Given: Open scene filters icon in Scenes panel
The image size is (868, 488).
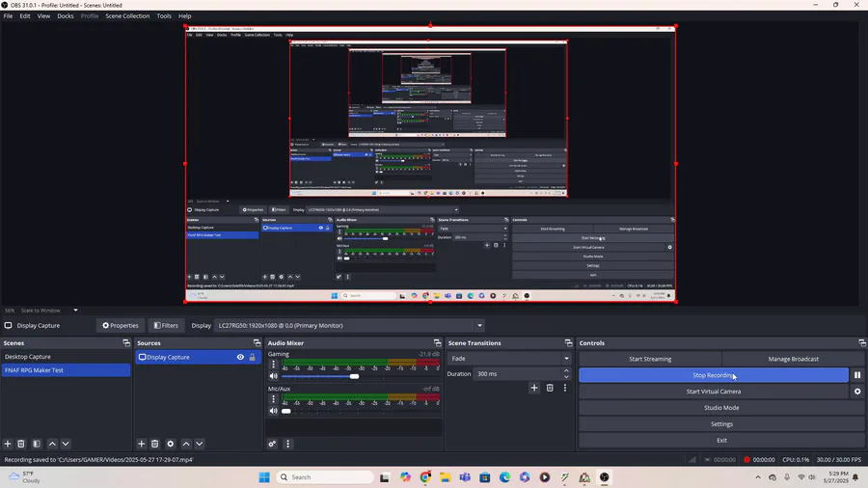Looking at the screenshot, I should click(x=37, y=444).
